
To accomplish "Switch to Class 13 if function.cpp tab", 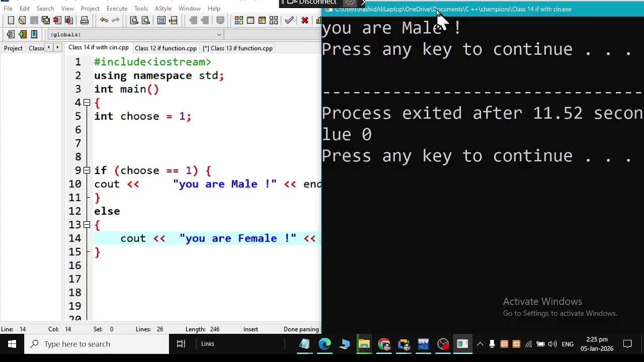I will point(237,48).
